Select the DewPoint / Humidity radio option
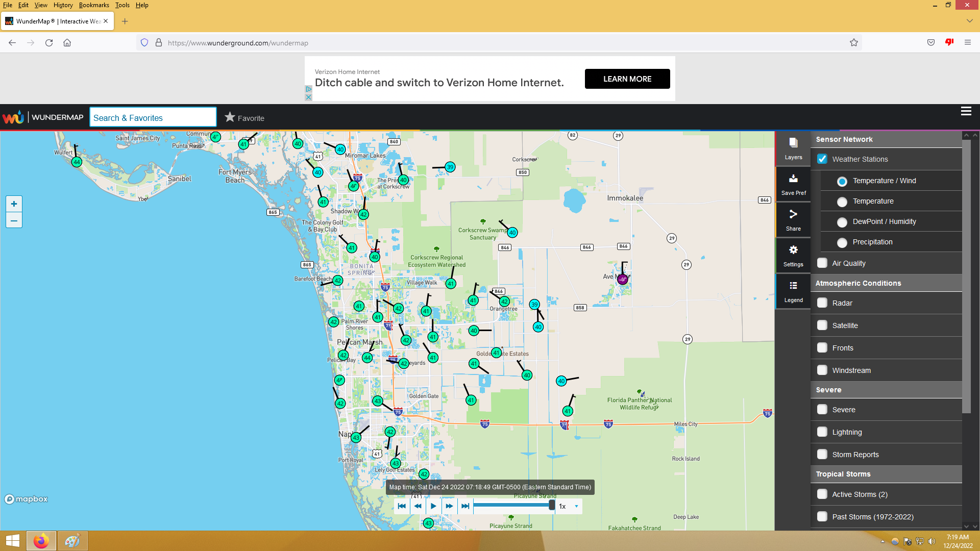 point(842,222)
